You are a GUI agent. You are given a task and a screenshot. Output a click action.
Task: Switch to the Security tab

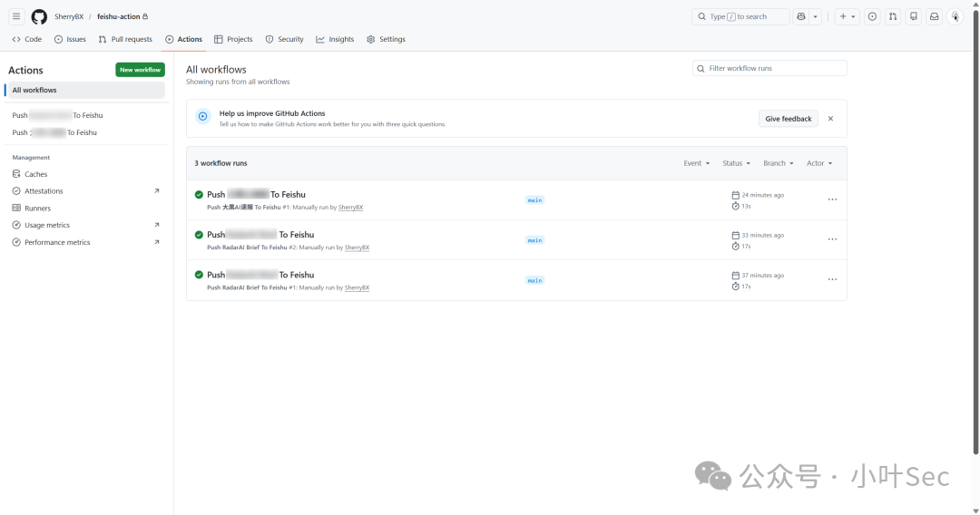click(x=284, y=39)
